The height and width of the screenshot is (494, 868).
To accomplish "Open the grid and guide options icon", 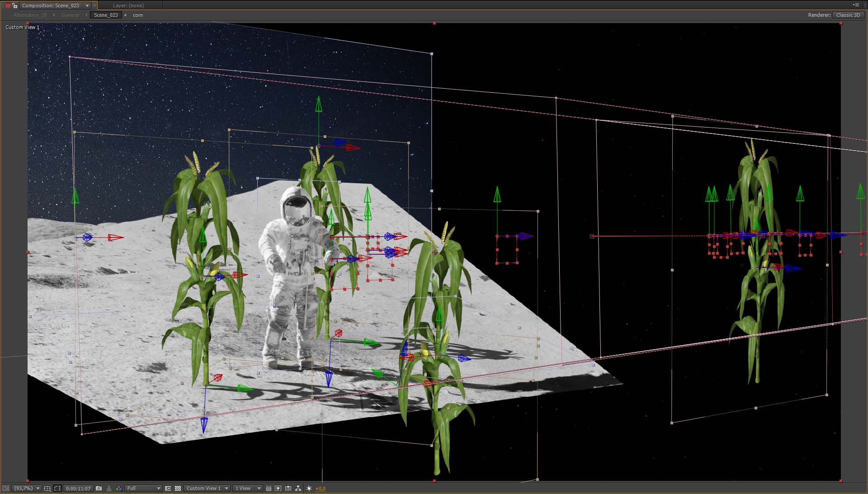I will click(47, 489).
